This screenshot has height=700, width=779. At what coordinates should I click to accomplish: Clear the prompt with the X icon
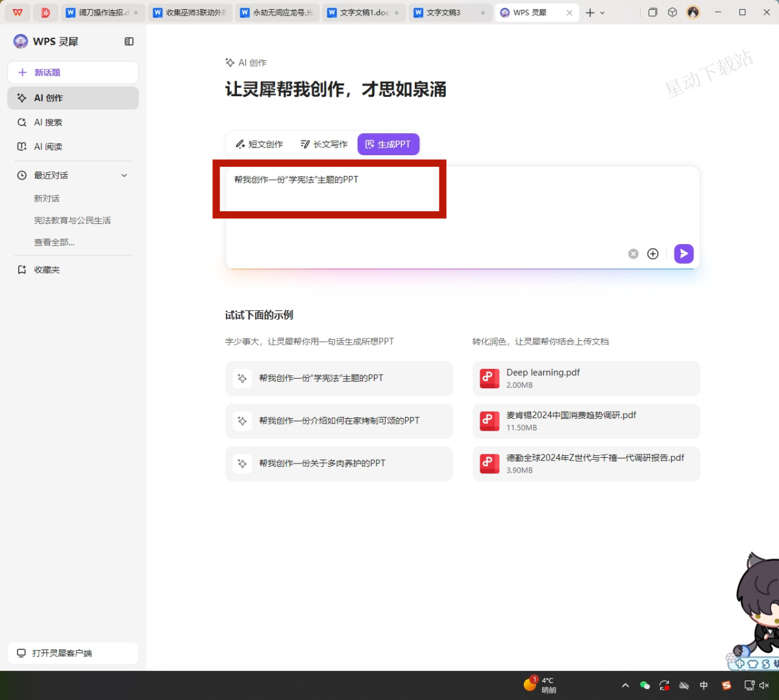(634, 254)
